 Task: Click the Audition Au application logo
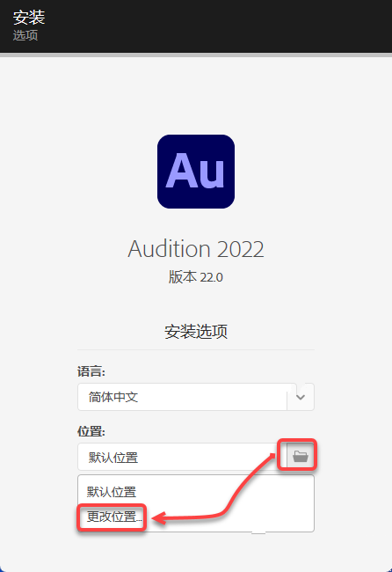click(196, 172)
